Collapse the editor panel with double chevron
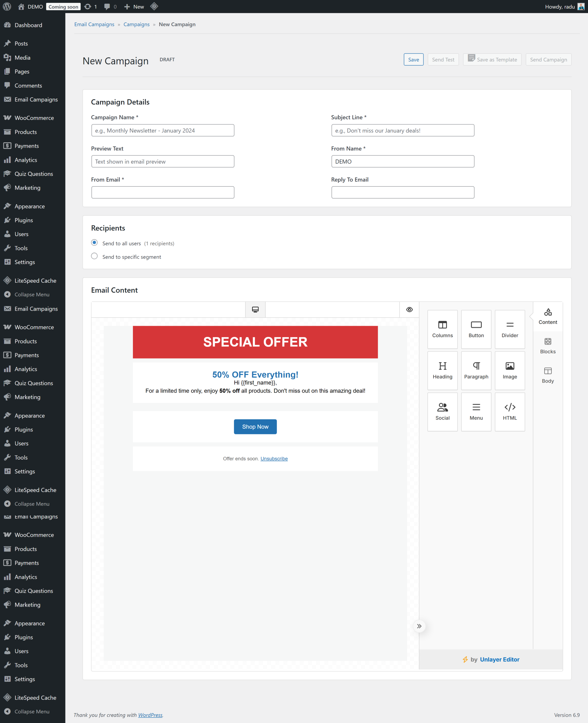This screenshot has height=723, width=588. point(419,626)
